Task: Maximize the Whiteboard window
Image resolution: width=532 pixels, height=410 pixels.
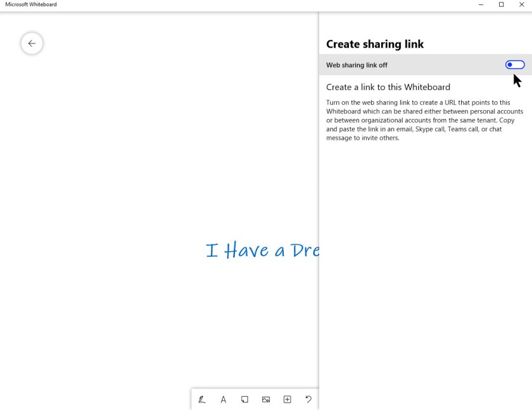Action: [x=501, y=4]
